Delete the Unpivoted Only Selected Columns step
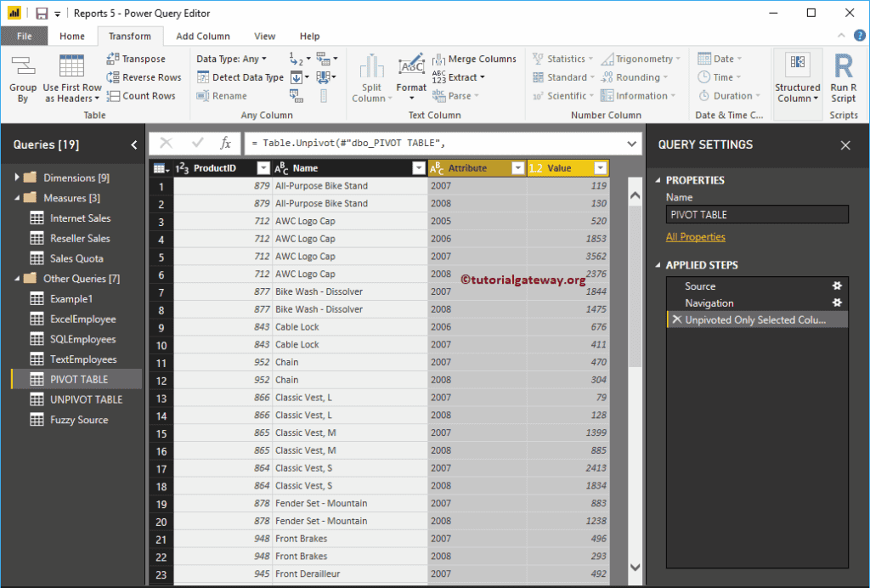Image resolution: width=870 pixels, height=588 pixels. pos(676,319)
